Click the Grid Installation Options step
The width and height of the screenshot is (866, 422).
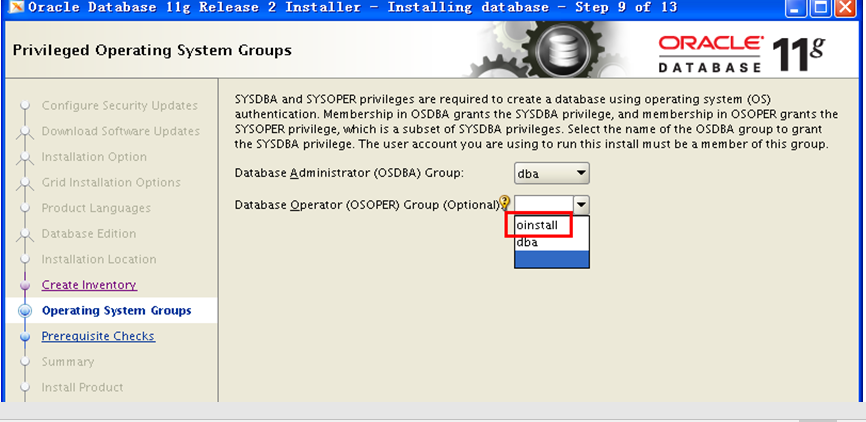click(x=111, y=182)
